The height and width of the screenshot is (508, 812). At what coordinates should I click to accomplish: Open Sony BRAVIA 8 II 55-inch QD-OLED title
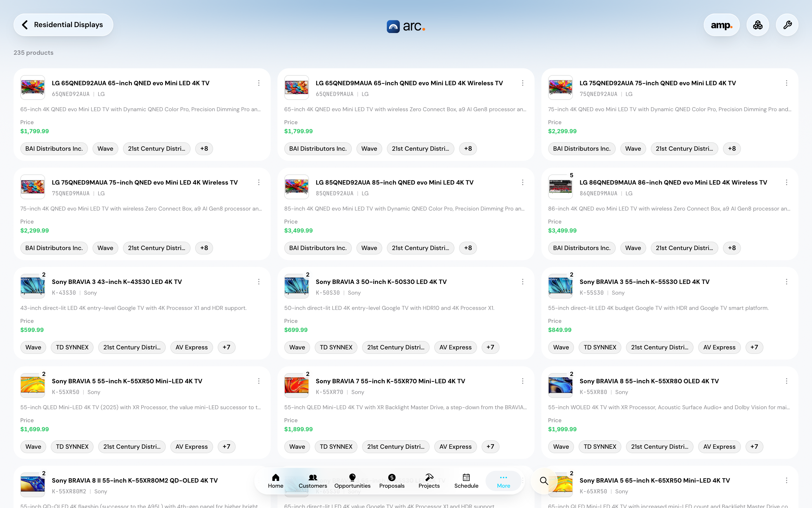(134, 480)
